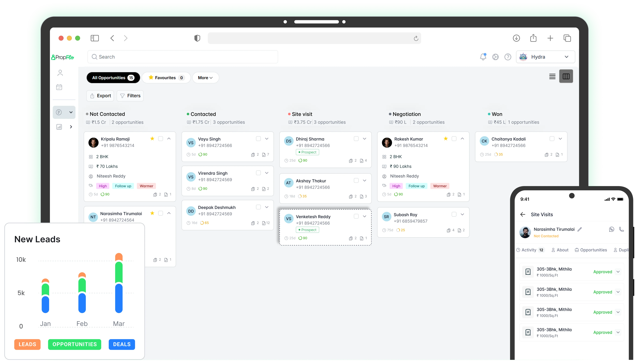Switch to Favourites tab
This screenshot has width=644, height=364.
[166, 78]
